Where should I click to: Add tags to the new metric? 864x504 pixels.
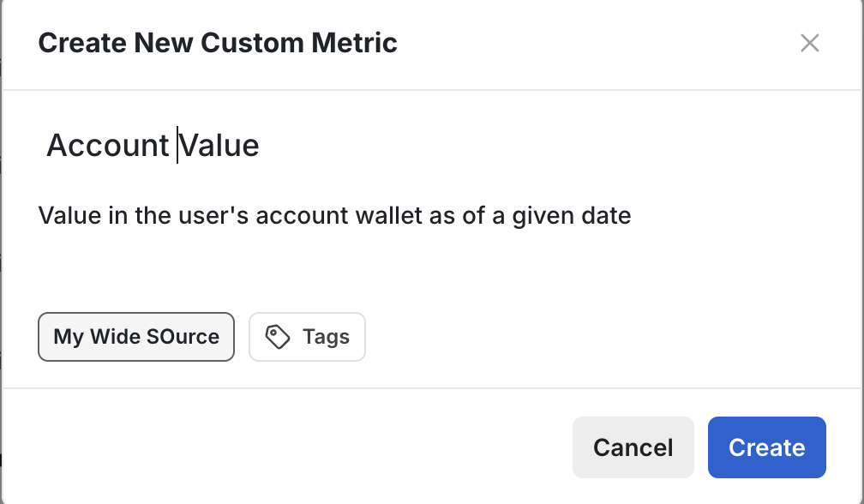(307, 336)
